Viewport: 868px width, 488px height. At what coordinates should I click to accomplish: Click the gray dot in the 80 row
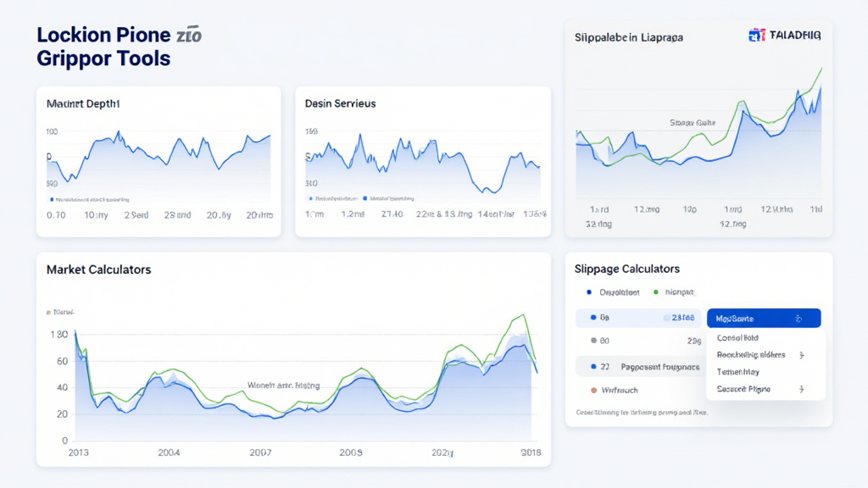click(x=592, y=341)
